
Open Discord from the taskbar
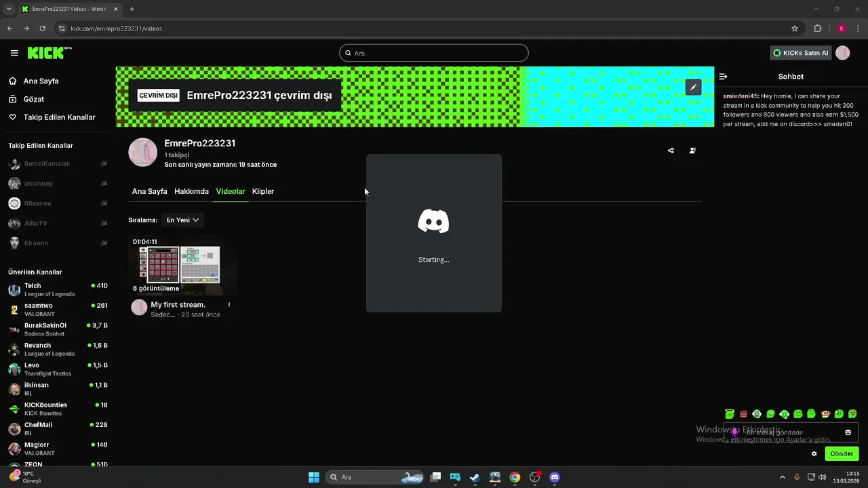[x=555, y=477]
